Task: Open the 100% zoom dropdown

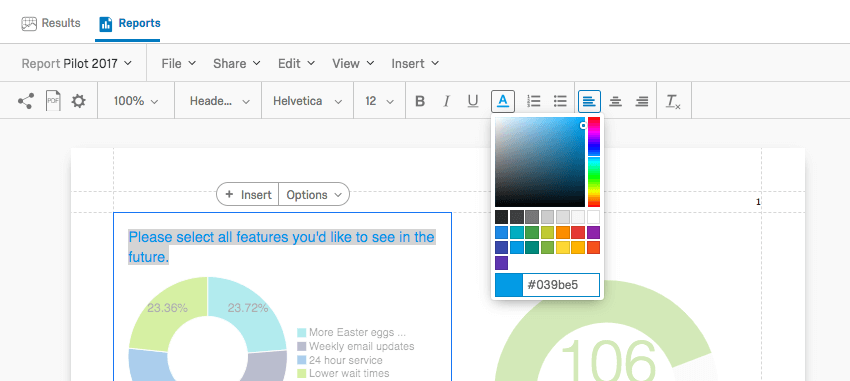Action: pyautogui.click(x=136, y=101)
